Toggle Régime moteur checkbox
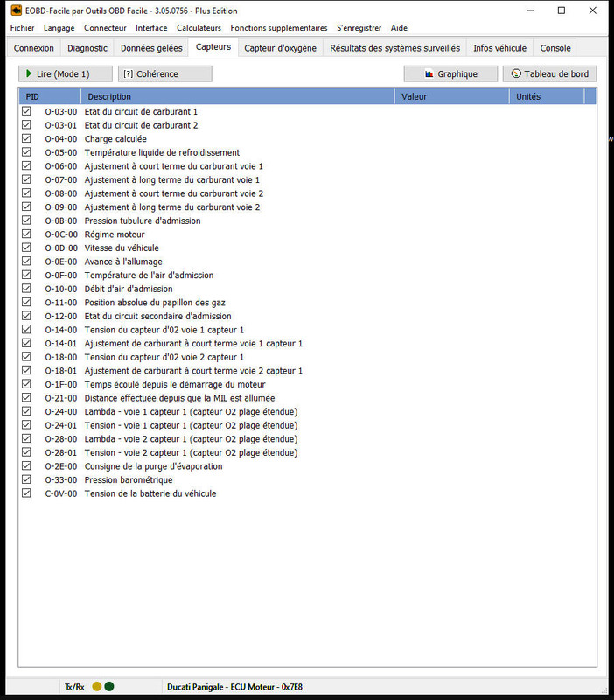Screen dimensions: 614x700 (26, 234)
